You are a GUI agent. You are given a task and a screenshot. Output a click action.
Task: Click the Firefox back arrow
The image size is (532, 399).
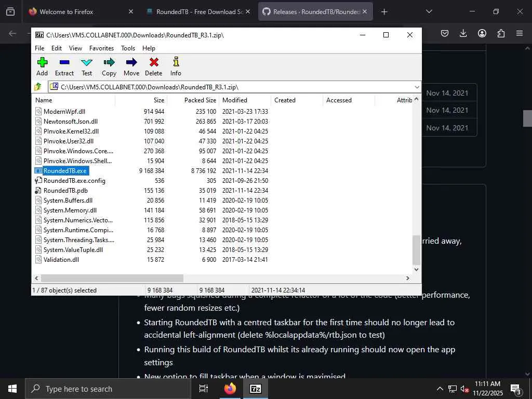[12, 33]
